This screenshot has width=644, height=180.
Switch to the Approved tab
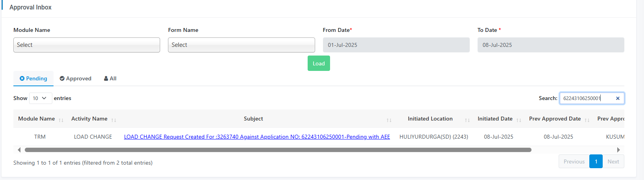pyautogui.click(x=76, y=78)
